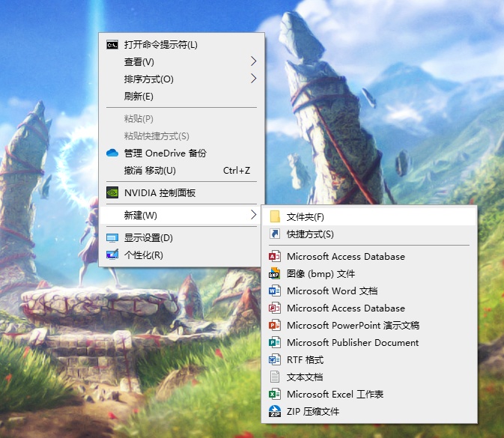Click the PowerPoint presentation icon

[x=275, y=325]
